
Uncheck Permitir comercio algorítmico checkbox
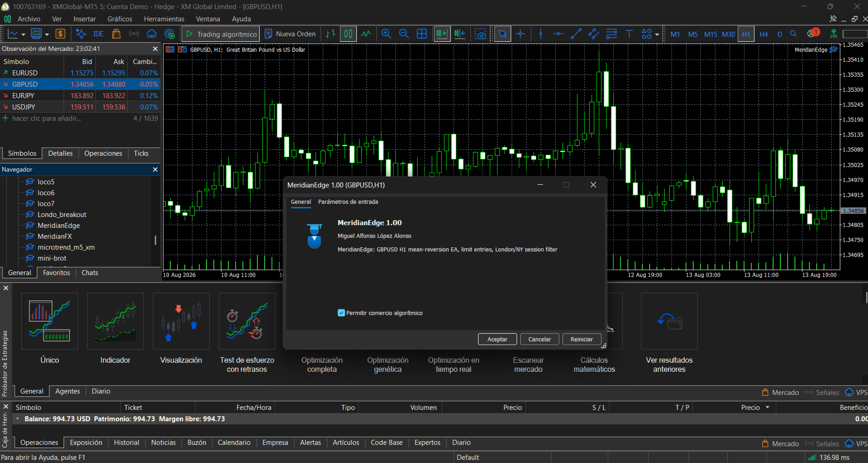(x=341, y=313)
